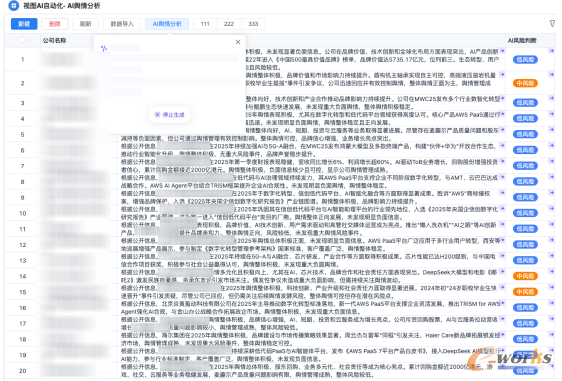This screenshot has height=381, width=562.
Task: Tick the select-all checkbox in table header
Action: [x=22, y=40]
